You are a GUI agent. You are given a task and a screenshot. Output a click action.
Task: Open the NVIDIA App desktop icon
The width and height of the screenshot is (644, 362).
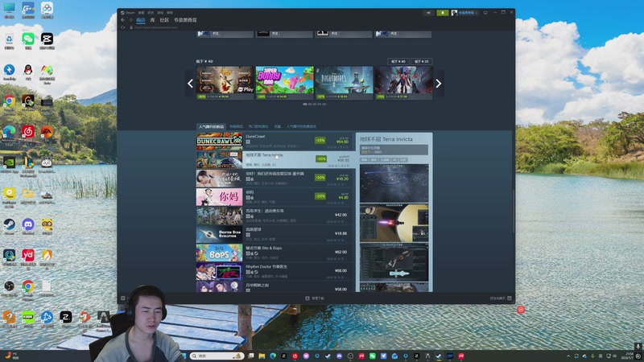9,165
